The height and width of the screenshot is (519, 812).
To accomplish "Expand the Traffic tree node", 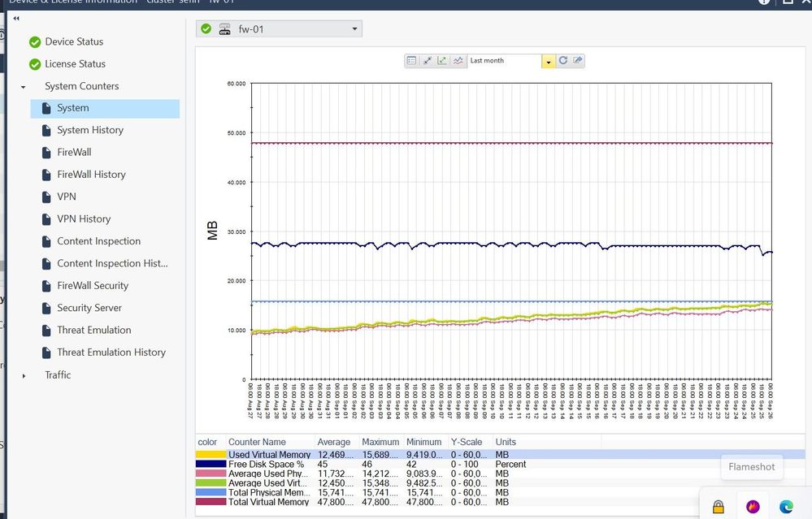I will pos(24,375).
